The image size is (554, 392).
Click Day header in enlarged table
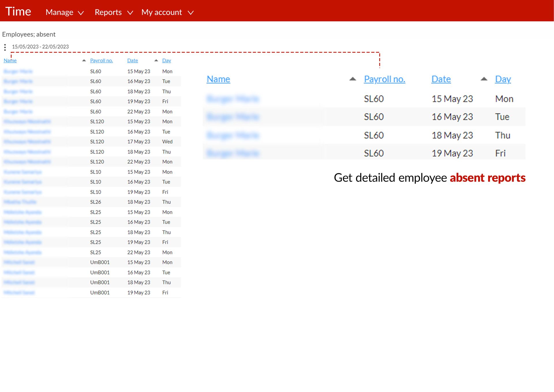coord(503,79)
